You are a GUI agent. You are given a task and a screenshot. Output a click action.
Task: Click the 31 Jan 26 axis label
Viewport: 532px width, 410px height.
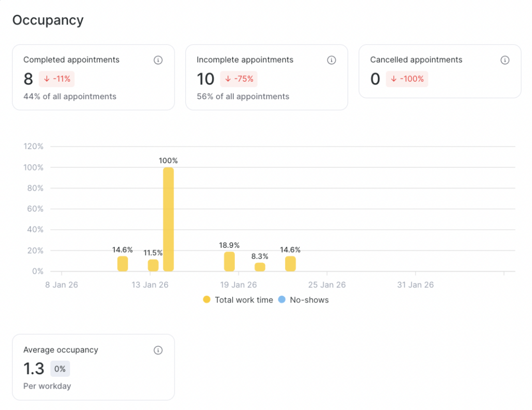pyautogui.click(x=415, y=285)
